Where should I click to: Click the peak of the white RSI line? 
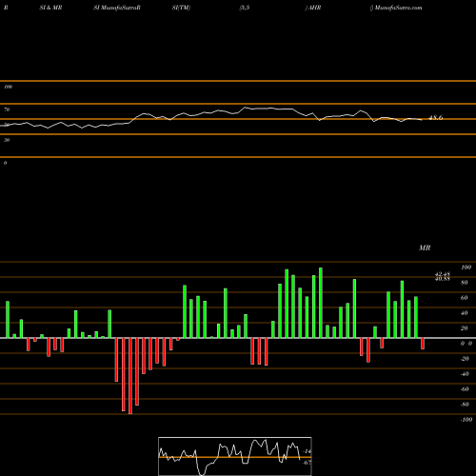[x=245, y=108]
